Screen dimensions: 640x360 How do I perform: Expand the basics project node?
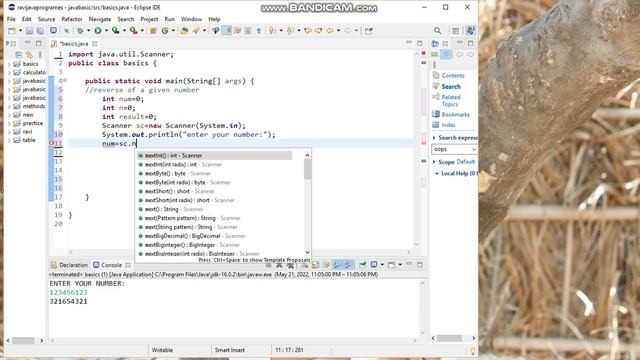9,64
